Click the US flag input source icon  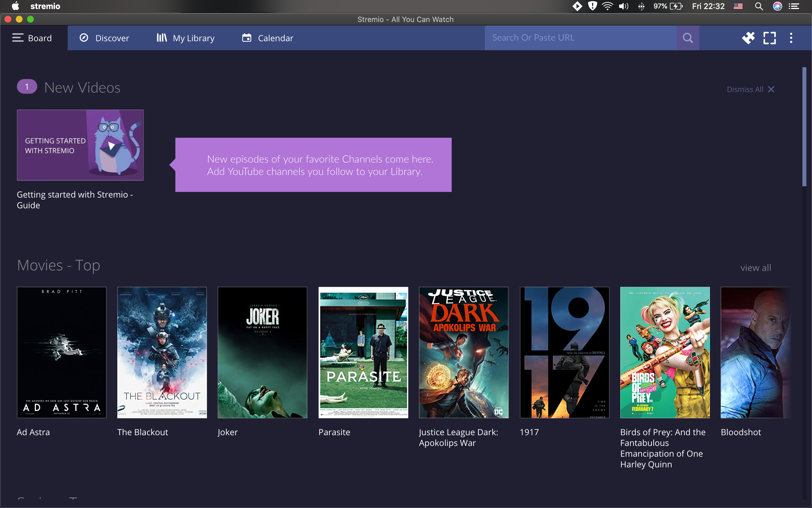pos(738,6)
